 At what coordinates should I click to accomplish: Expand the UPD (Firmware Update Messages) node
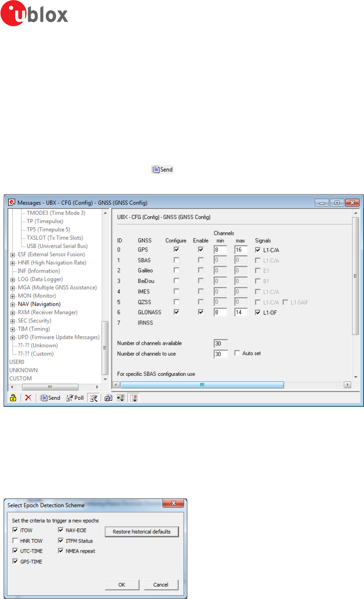pyautogui.click(x=12, y=337)
